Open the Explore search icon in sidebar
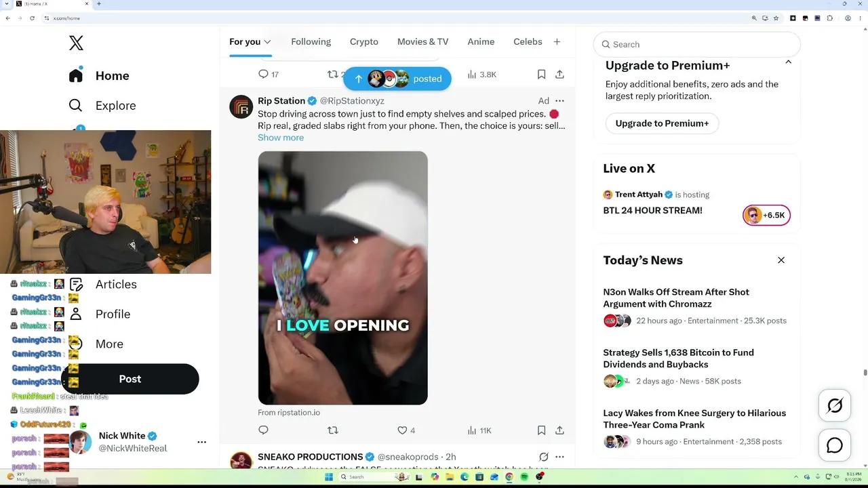The height and width of the screenshot is (488, 868). [75, 105]
